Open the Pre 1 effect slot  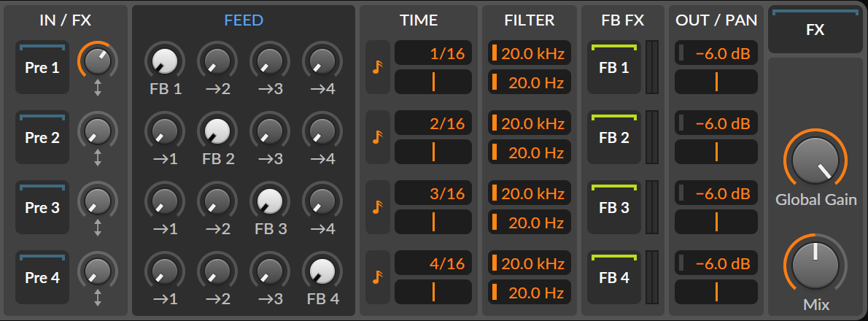(42, 67)
